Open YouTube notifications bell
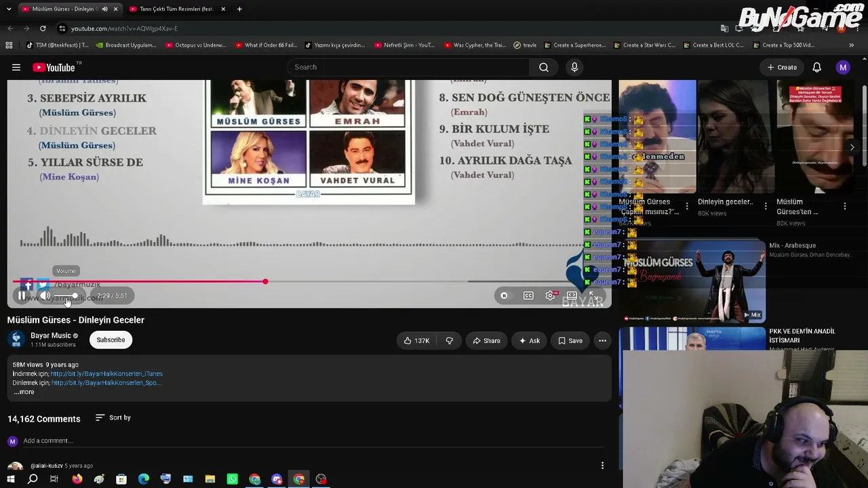Screen dimensions: 868x488 (x=817, y=67)
